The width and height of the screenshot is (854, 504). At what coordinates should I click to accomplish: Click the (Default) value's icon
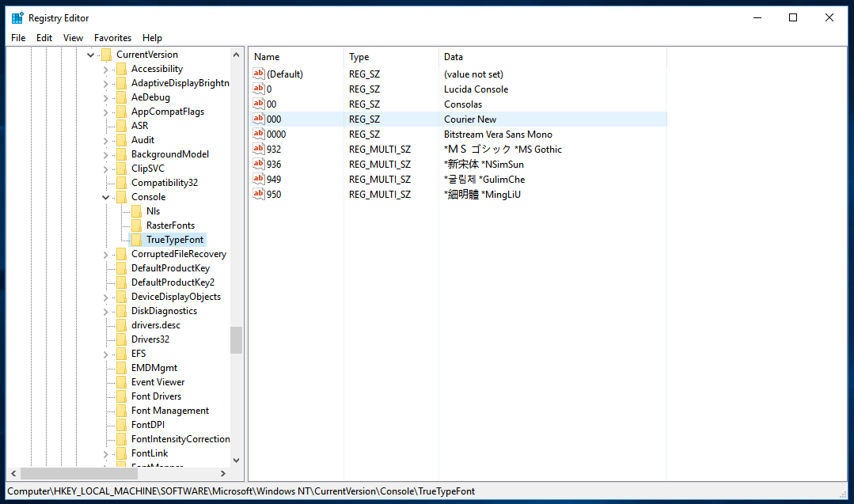click(259, 74)
